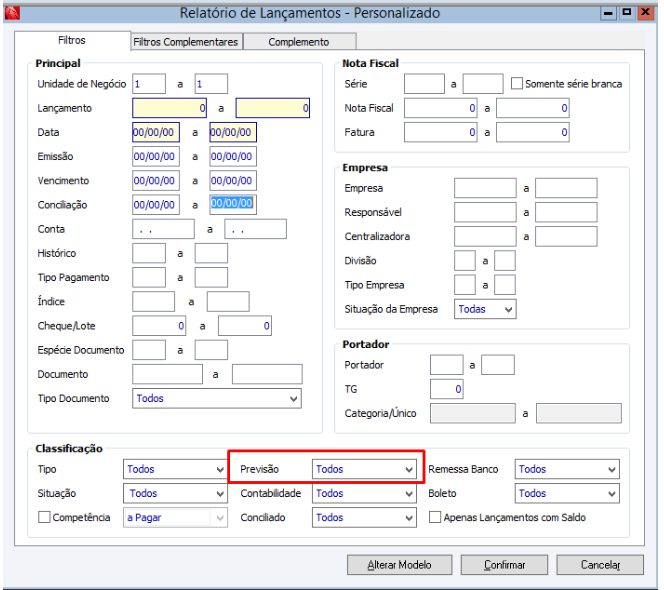Click the starting Vencimento date field
664x590 pixels.
(x=156, y=180)
